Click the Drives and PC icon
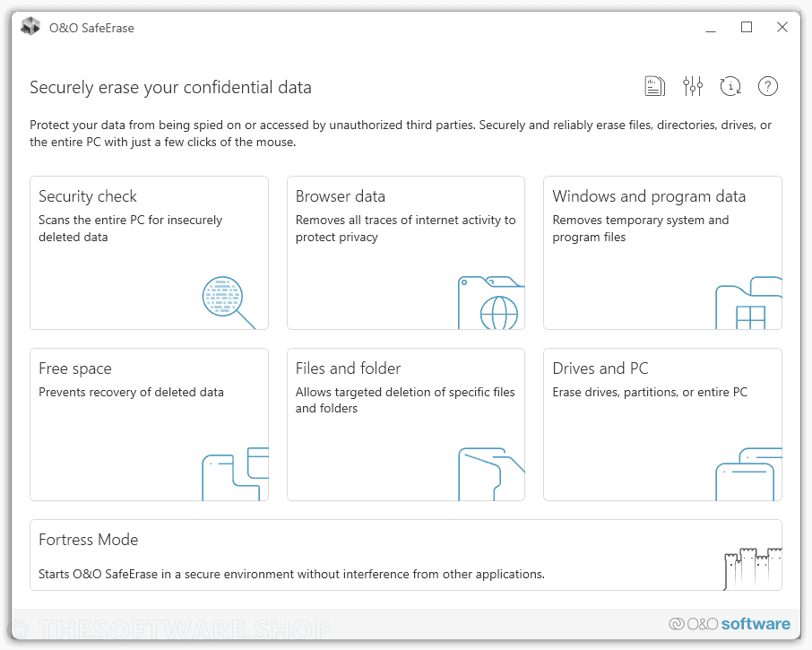This screenshot has width=812, height=650. click(x=748, y=474)
